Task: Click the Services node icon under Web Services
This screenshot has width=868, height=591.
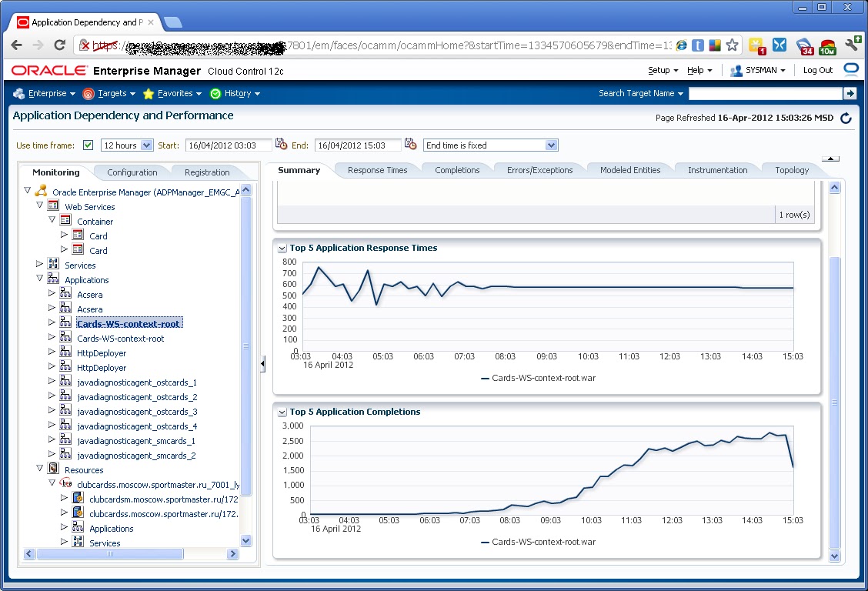Action: [x=53, y=264]
